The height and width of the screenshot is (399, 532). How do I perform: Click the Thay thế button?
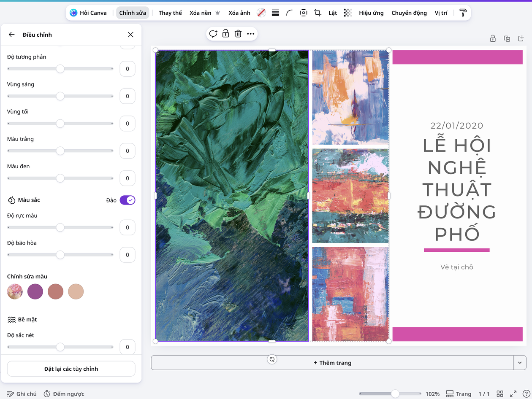point(170,13)
